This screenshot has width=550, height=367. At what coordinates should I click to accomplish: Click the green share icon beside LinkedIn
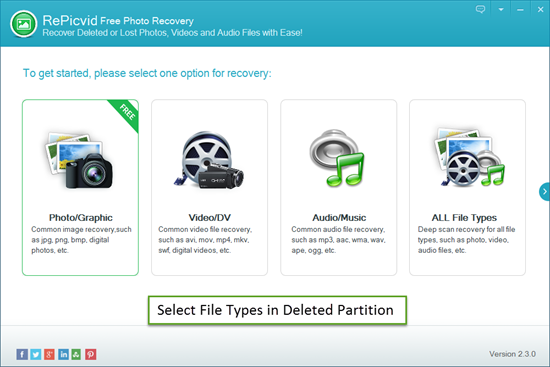click(x=76, y=354)
